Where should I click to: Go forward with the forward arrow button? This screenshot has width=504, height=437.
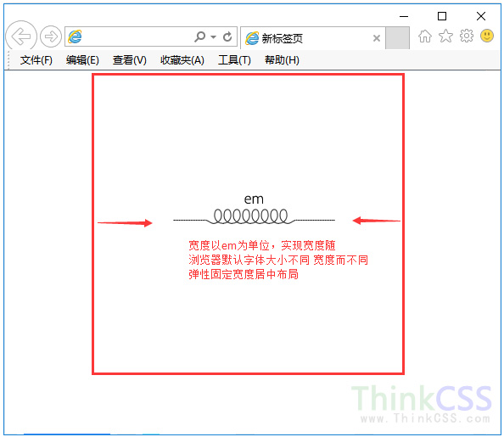(51, 36)
